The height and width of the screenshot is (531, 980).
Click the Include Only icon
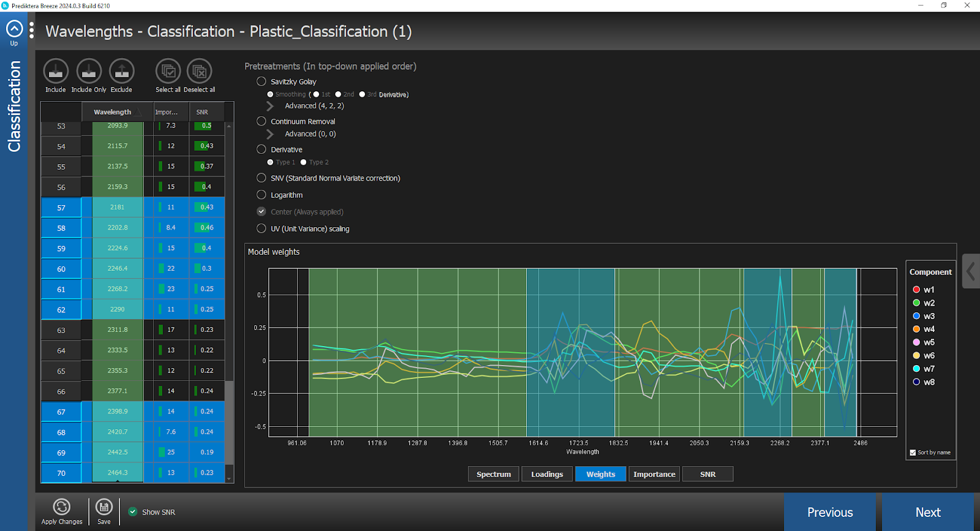click(89, 72)
